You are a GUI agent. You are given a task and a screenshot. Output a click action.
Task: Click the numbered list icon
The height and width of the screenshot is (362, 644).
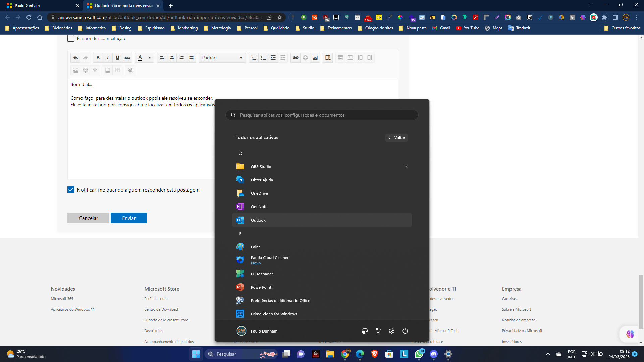(254, 58)
